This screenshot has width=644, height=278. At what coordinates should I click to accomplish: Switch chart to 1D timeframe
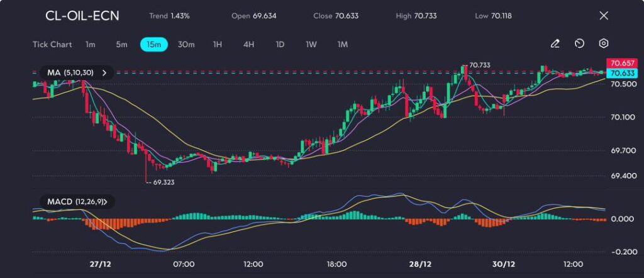point(280,45)
